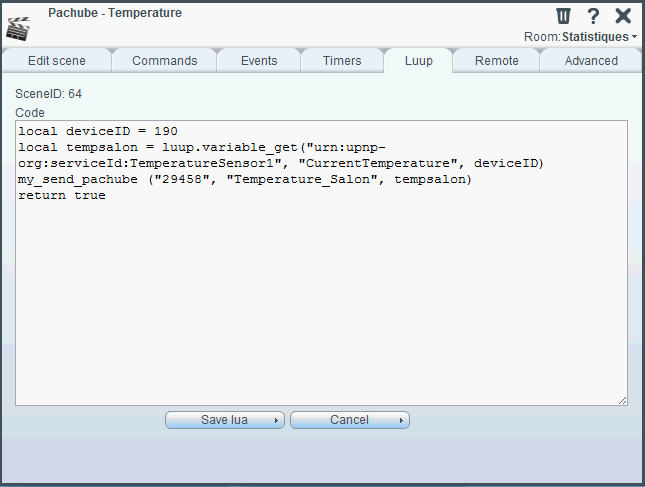Click the serviceId:TemperatureSensor1 code line
Viewport: 645px width, 487px height.
(281, 163)
